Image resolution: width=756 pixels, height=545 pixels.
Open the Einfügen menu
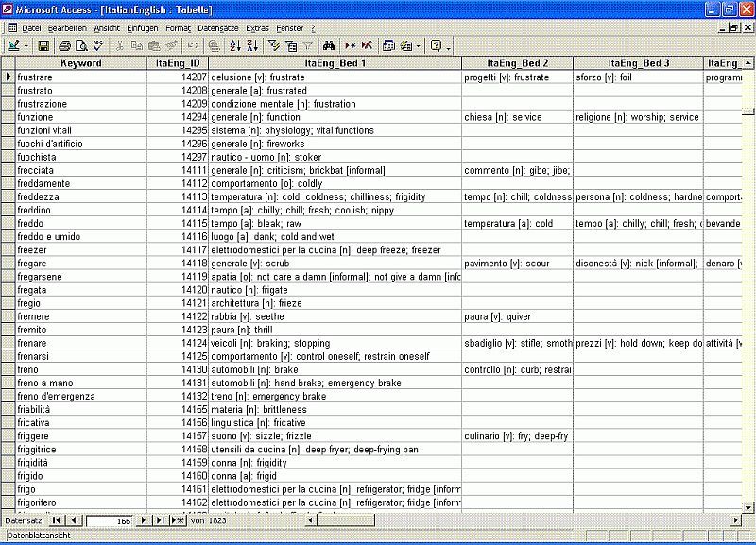[x=143, y=28]
